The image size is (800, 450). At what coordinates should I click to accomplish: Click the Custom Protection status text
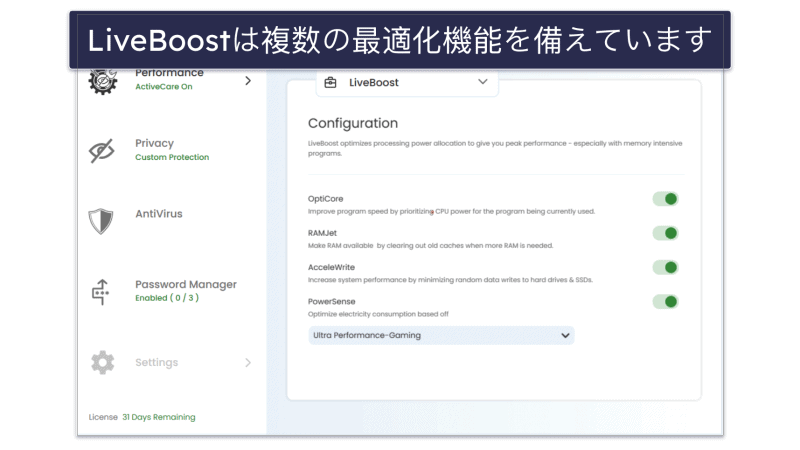tap(172, 157)
